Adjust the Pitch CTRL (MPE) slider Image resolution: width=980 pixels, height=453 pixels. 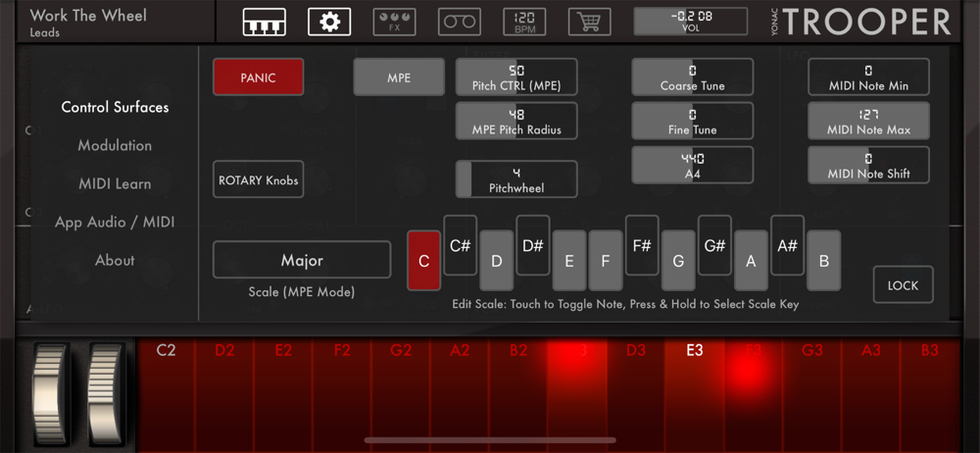516,76
